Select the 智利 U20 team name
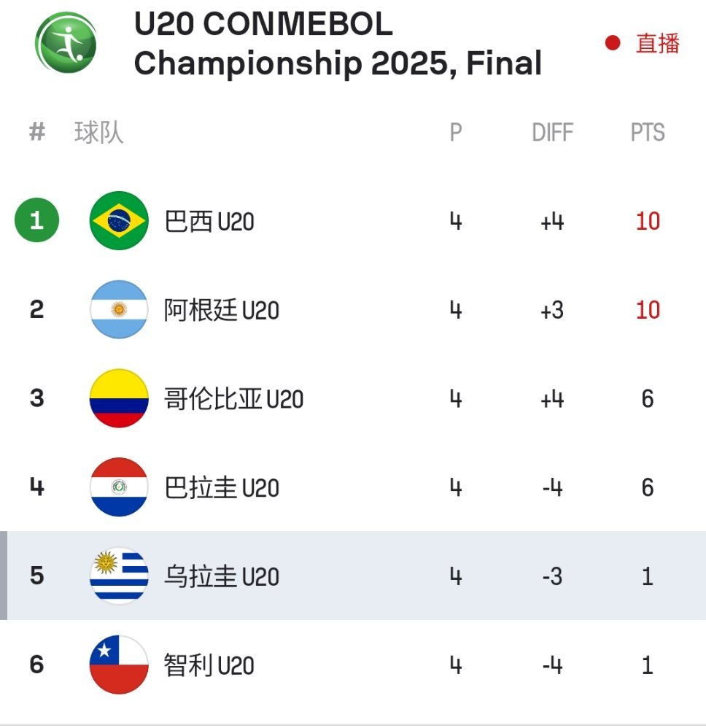This screenshot has width=706, height=728. 209,665
